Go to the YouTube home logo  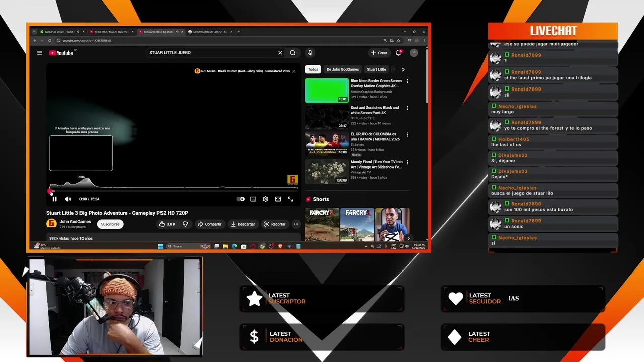pos(61,53)
